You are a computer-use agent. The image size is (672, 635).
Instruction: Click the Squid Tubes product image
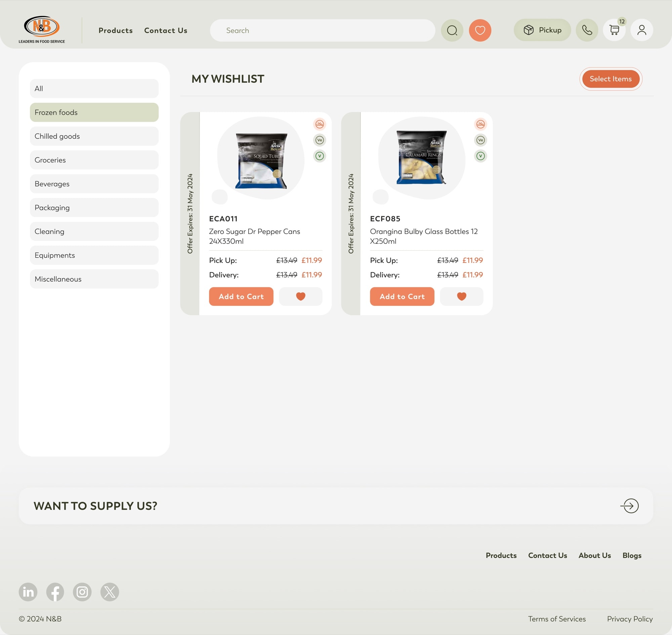[261, 160]
